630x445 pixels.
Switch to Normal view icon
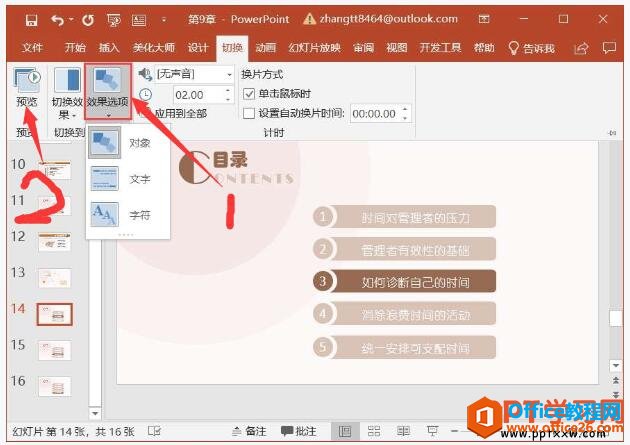click(x=345, y=431)
